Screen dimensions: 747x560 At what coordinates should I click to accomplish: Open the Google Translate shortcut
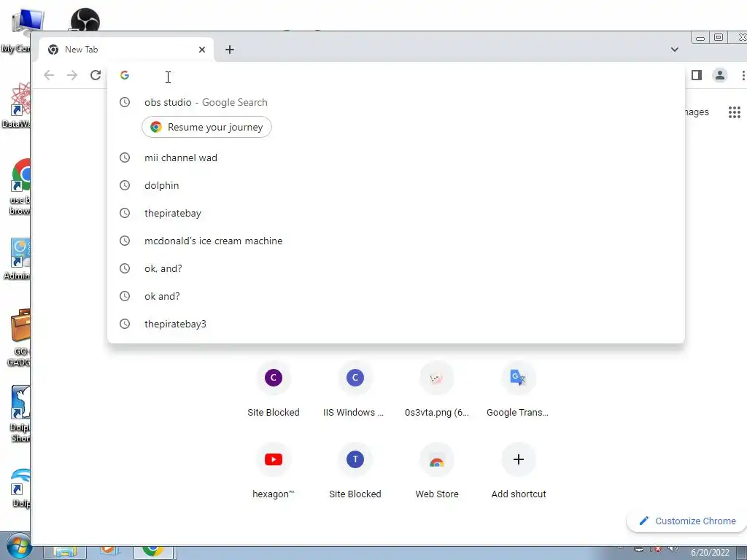(519, 391)
